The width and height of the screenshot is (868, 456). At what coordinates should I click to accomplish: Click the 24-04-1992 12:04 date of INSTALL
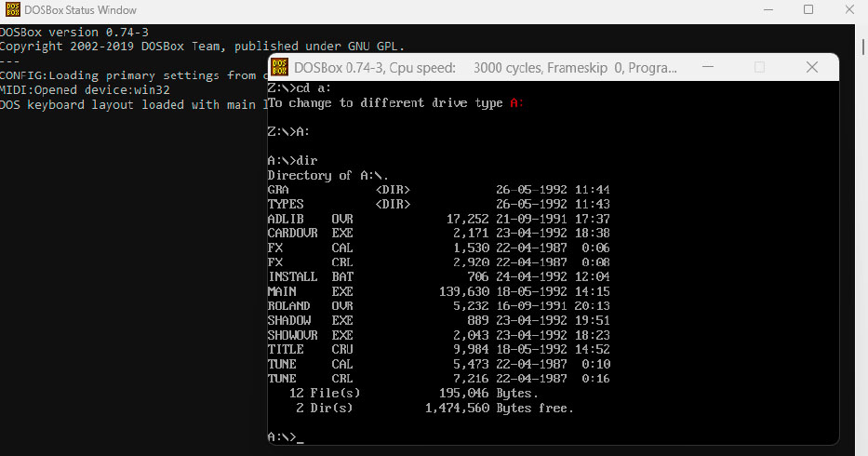click(x=553, y=276)
